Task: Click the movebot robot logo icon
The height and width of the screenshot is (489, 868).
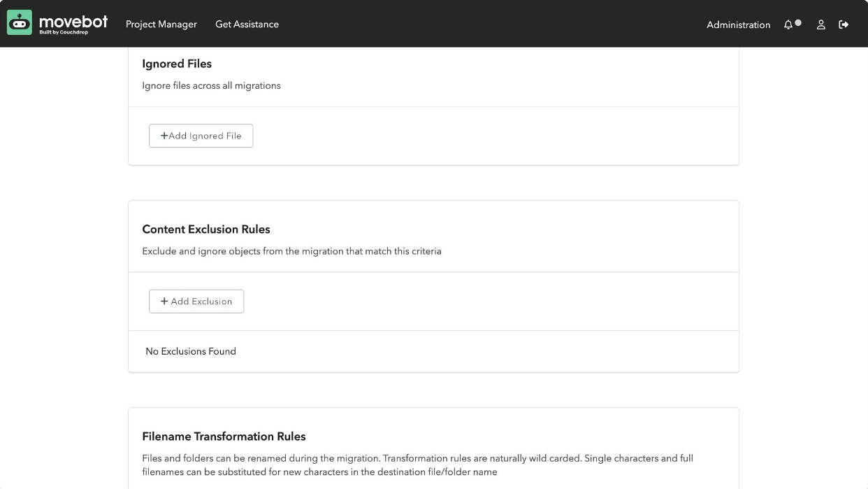Action: [20, 23]
